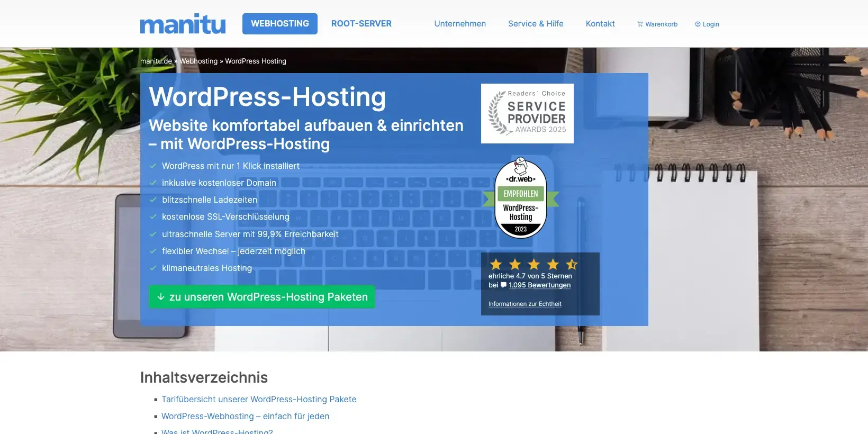Click the Readers' Choice Service Provider badge
The image size is (868, 434).
527,113
